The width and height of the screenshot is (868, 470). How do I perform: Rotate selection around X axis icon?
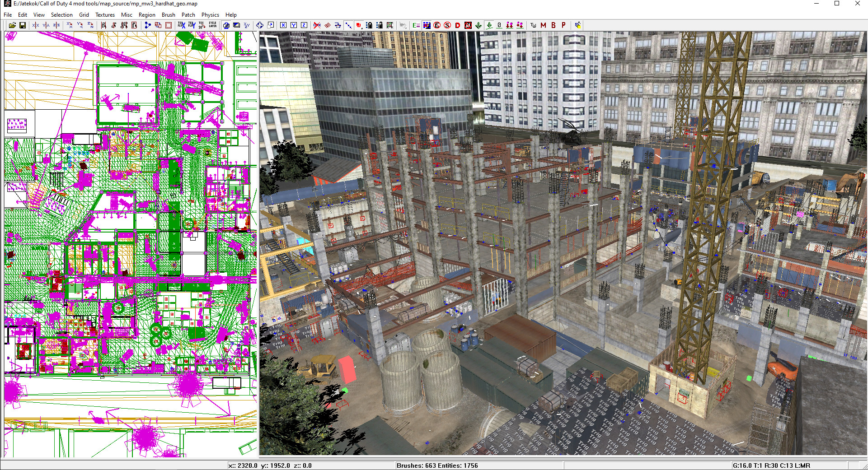[x=70, y=25]
